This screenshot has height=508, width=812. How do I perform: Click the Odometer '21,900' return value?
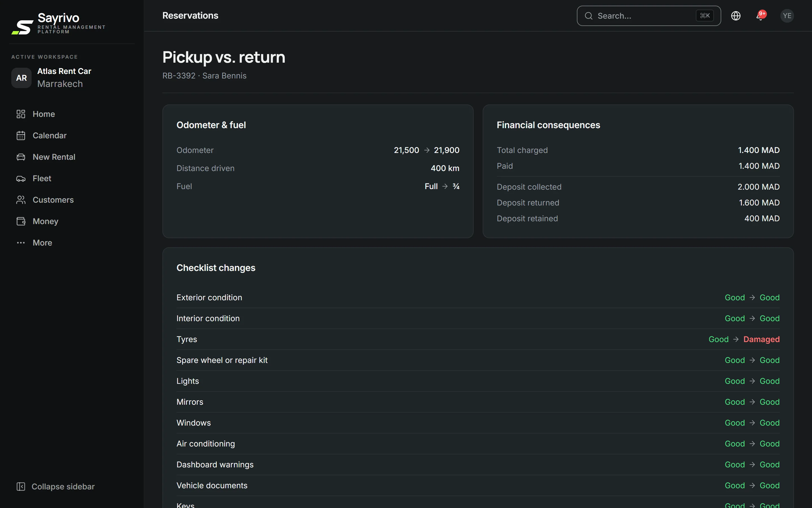tap(447, 150)
